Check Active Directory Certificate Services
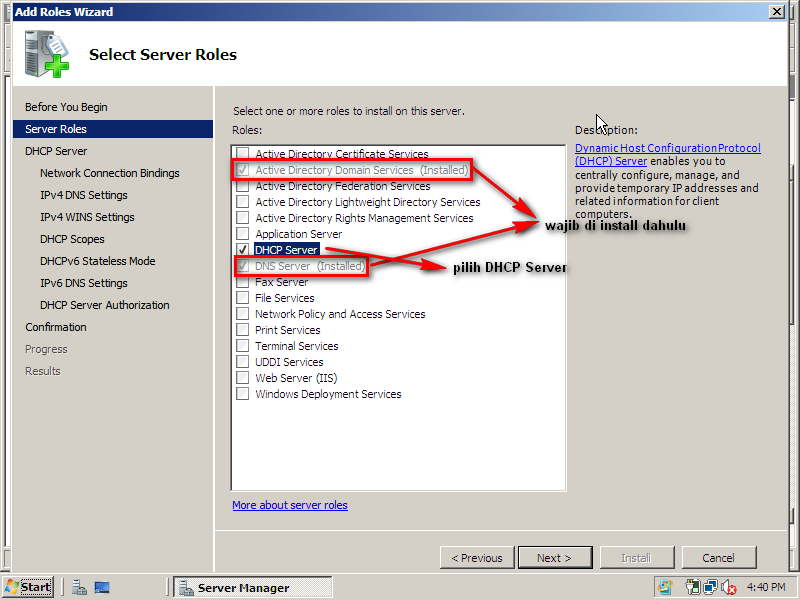 point(242,154)
